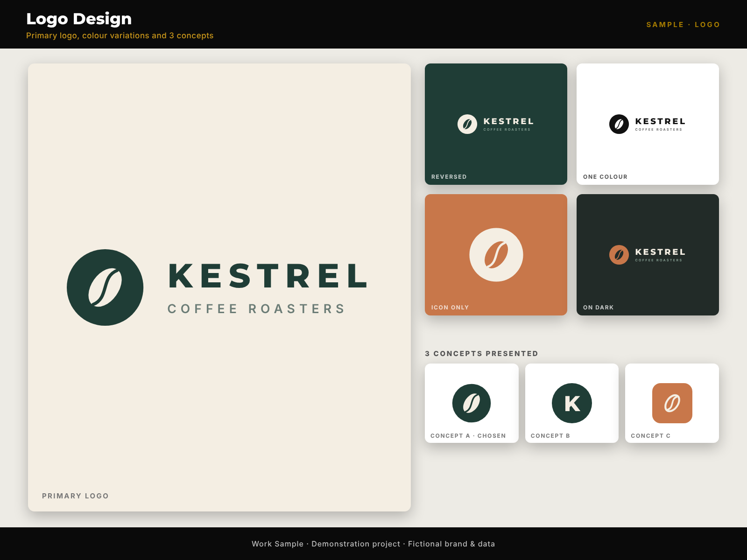Select the subtitle about colour variations and concepts

pos(120,35)
